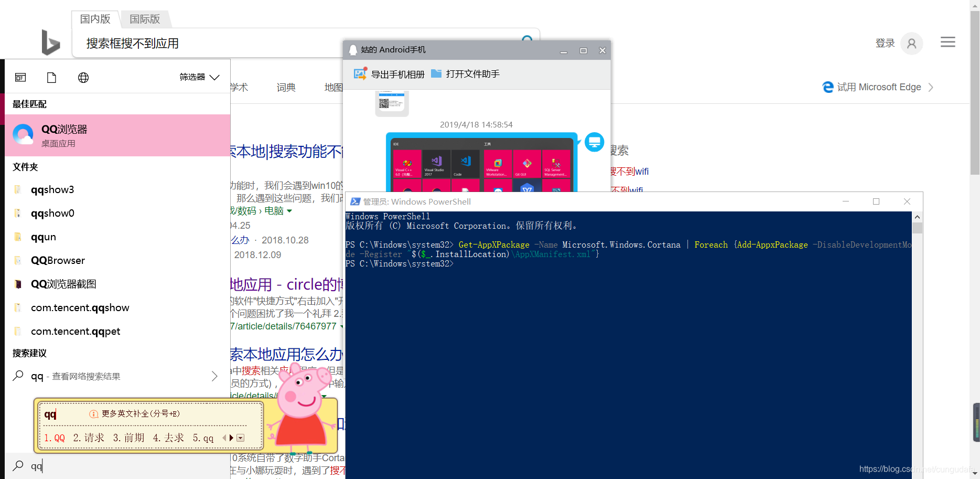Open the Bing hamburger menu
This screenshot has width=980, height=479.
click(948, 42)
